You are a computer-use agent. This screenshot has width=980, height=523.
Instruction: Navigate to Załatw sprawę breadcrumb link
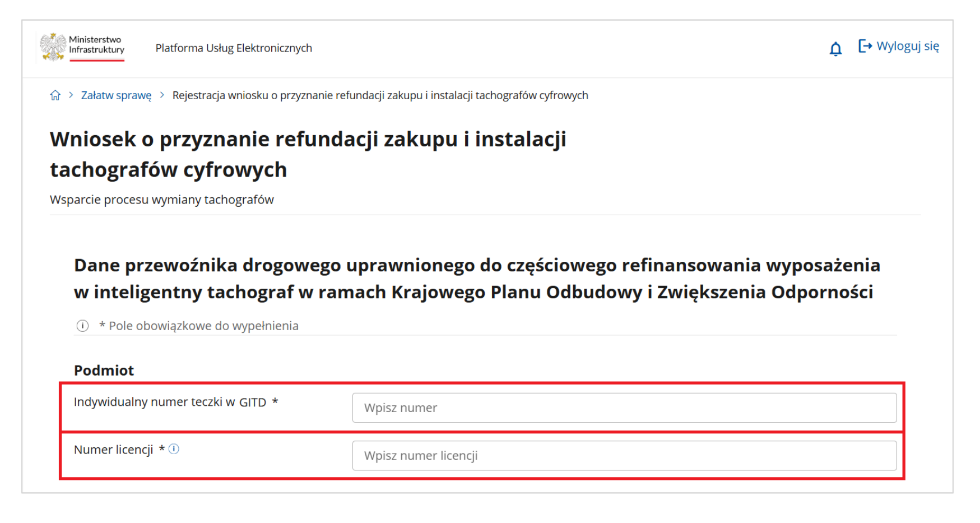pyautogui.click(x=116, y=95)
